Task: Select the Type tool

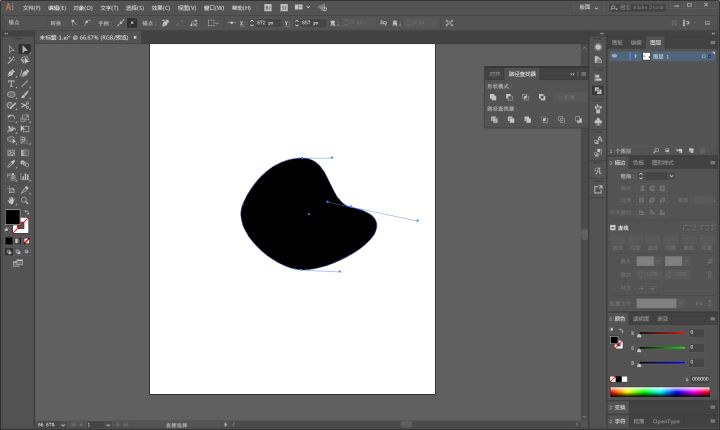Action: tap(11, 84)
